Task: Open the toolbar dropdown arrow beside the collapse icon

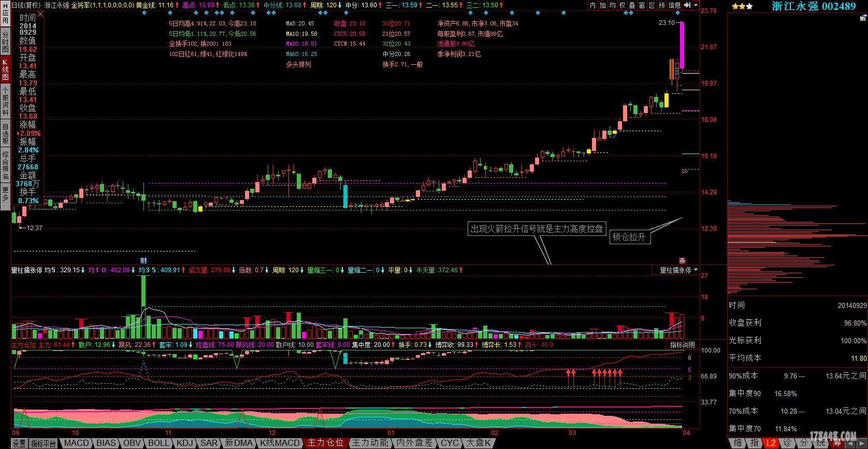Action: click(x=695, y=5)
